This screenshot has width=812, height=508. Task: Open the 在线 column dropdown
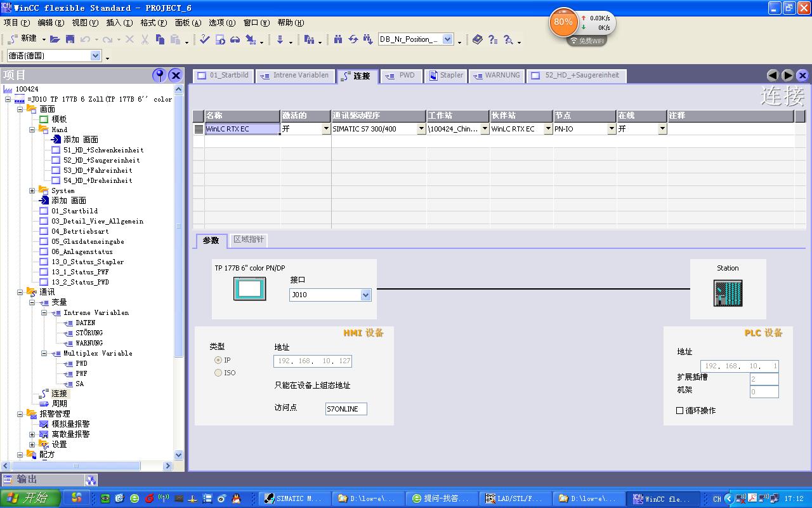(662, 129)
